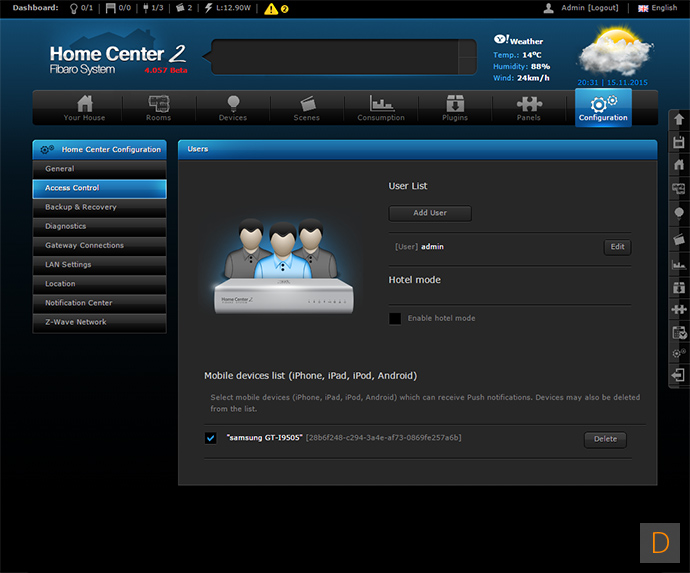The height and width of the screenshot is (573, 690).
Task: Click the Logout link
Action: click(x=603, y=8)
